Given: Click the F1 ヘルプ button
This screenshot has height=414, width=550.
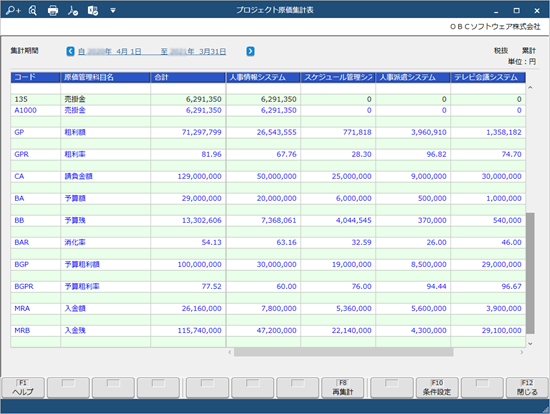Looking at the screenshot, I should (x=23, y=388).
